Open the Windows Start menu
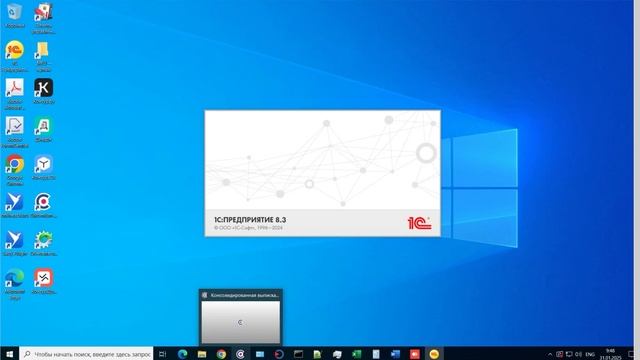 coord(9,354)
